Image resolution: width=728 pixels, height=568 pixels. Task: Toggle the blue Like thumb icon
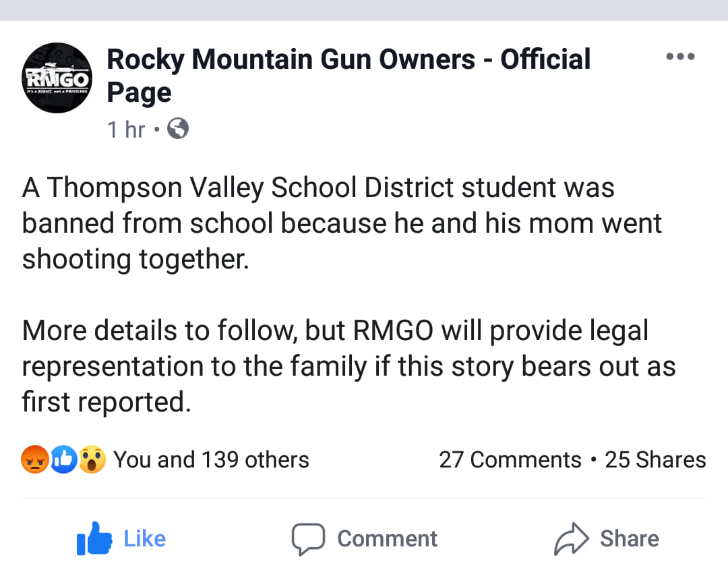point(94,538)
